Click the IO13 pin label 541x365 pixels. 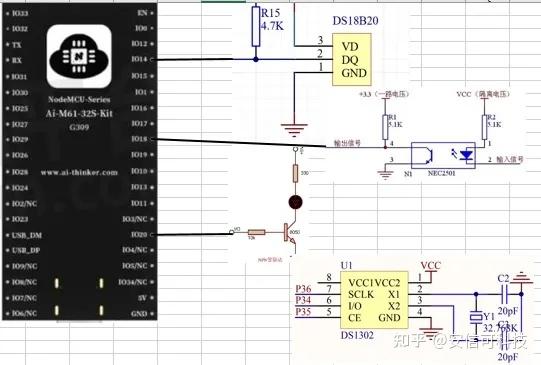point(139,187)
